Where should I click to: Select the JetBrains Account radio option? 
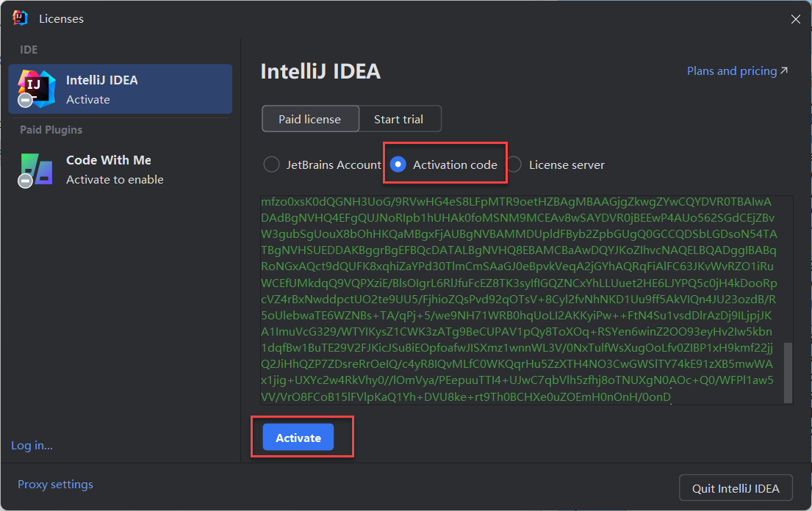coord(272,164)
